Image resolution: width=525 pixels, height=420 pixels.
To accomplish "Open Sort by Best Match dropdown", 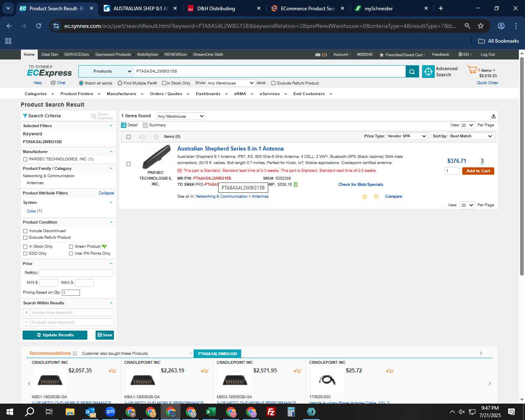I will 471,136.
